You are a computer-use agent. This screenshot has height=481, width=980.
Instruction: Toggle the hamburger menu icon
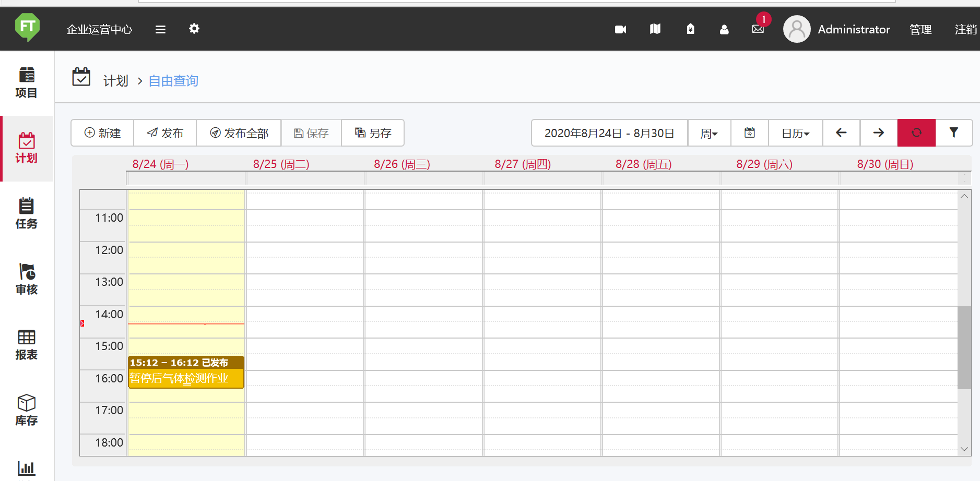[160, 29]
